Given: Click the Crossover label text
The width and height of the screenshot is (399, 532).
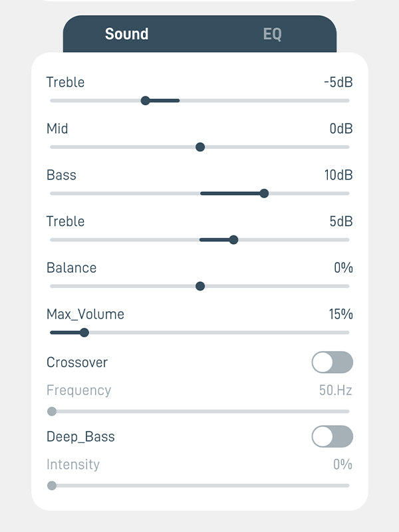Looking at the screenshot, I should (x=77, y=362).
